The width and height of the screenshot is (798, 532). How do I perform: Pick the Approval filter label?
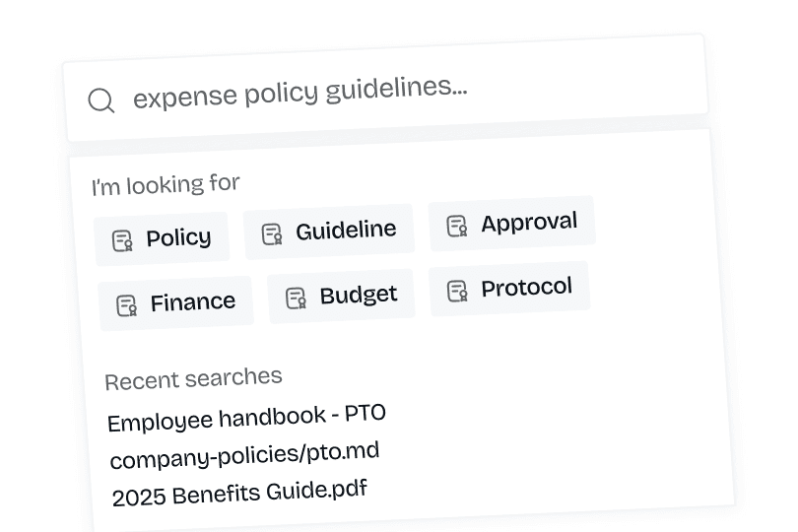529,223
